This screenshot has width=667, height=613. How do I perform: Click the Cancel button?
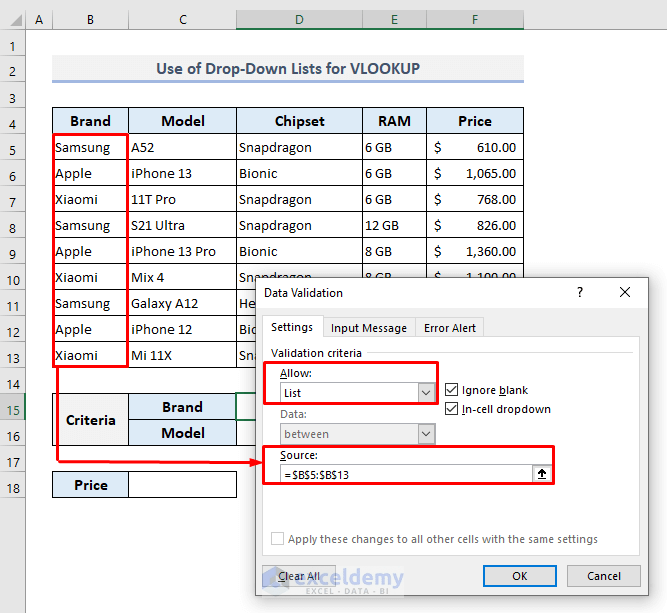(x=604, y=576)
